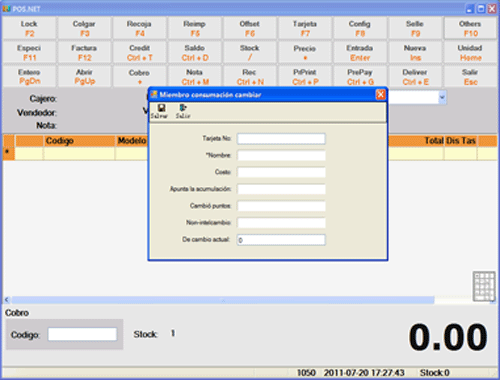Click the Selle F9 button
Viewport: 500px width, 380px height.
click(415, 28)
